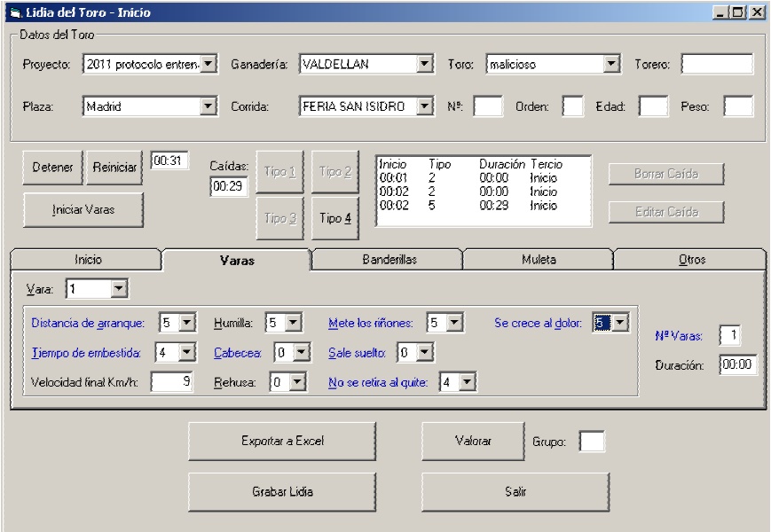Expand the Plaza dropdown showing Madrid
Image resolution: width=771 pixels, height=532 pixels.
pos(208,106)
